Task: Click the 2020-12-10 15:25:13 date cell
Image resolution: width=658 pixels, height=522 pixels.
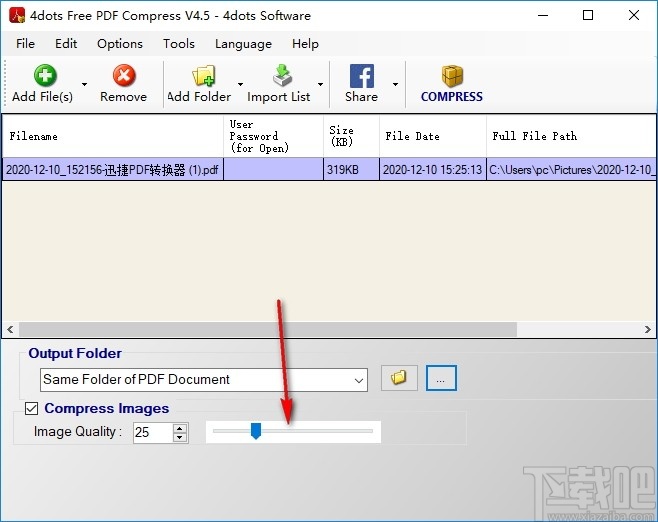Action: tap(433, 170)
